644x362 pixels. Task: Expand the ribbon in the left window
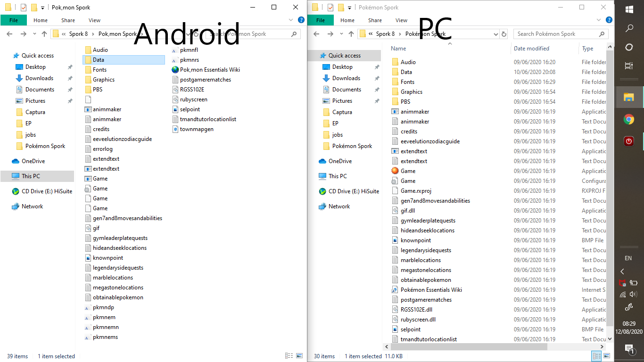point(291,20)
